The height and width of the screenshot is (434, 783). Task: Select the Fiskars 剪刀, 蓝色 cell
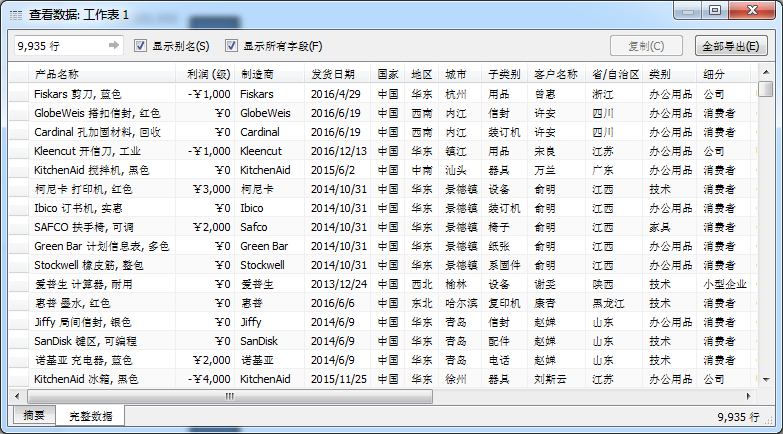tap(102, 94)
